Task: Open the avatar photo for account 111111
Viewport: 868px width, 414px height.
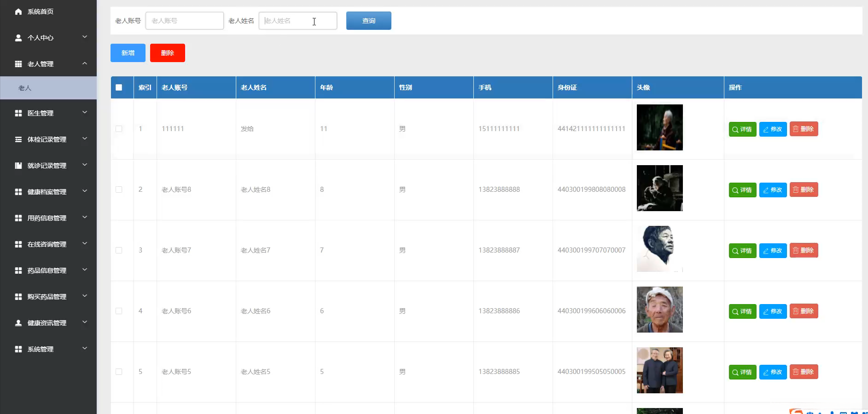Action: 660,127
